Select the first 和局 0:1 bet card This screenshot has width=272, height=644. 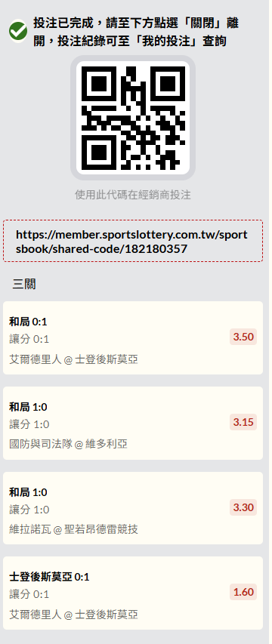pyautogui.click(x=133, y=338)
